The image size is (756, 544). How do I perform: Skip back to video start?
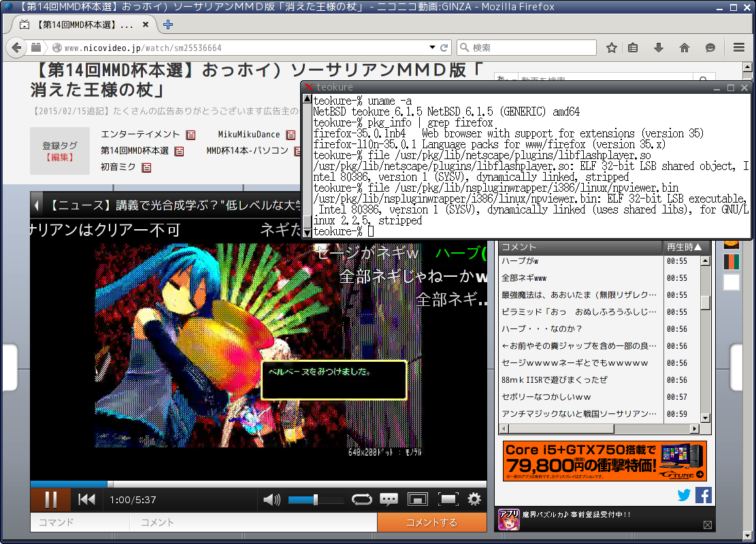87,500
